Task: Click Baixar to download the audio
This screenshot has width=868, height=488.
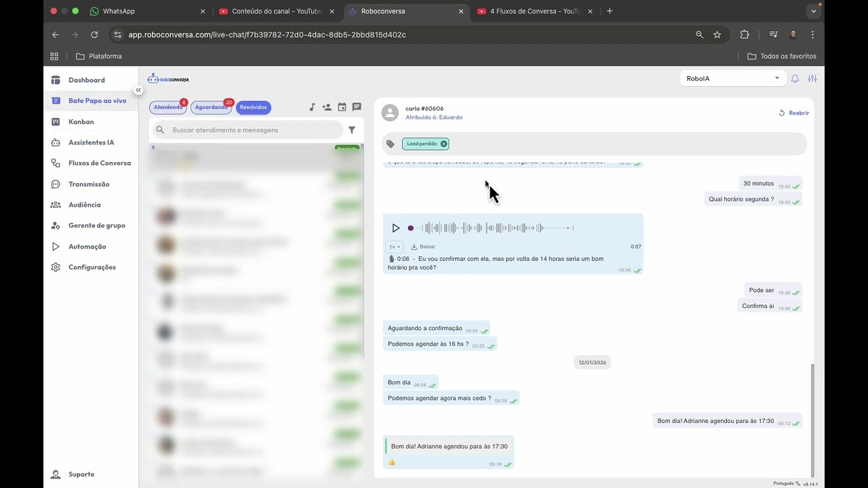Action: pos(423,247)
